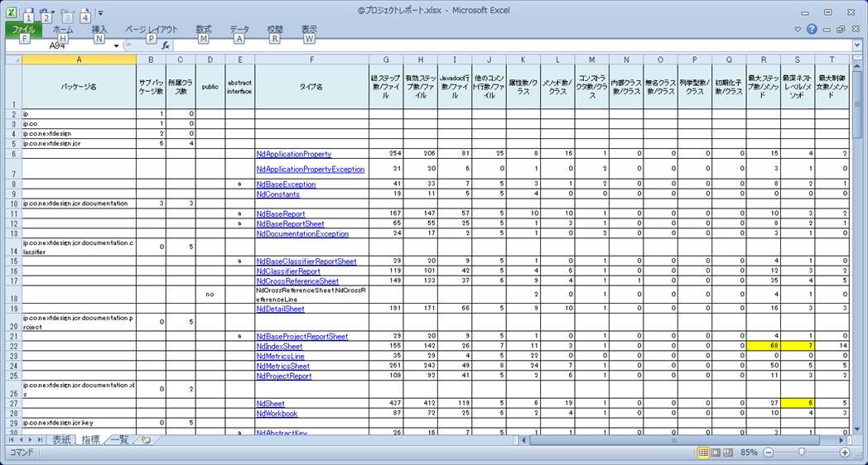868x465 pixels.
Task: Click the zoom in plus button
Action: (845, 453)
